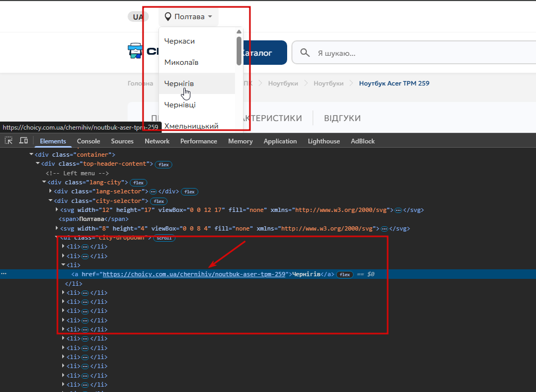
Task: Collapse the expanded li containing Чернігів
Action: click(63, 265)
